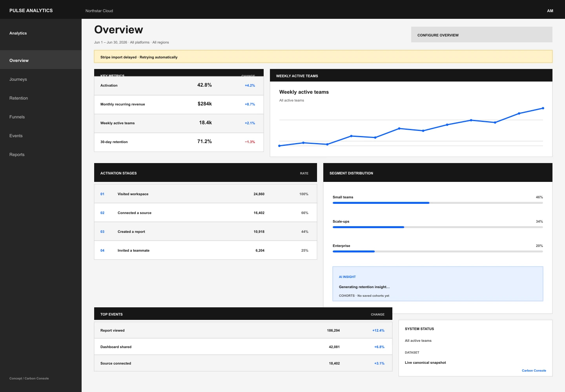This screenshot has width=565, height=392.
Task: Open Events from the sidebar
Action: [41, 136]
